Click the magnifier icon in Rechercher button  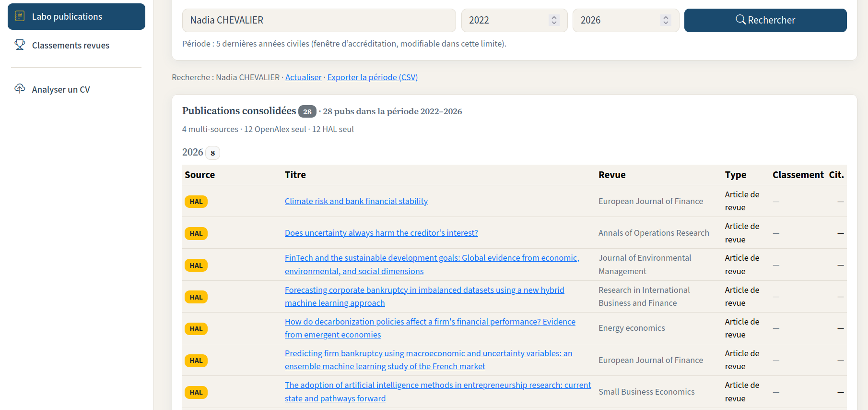click(740, 20)
